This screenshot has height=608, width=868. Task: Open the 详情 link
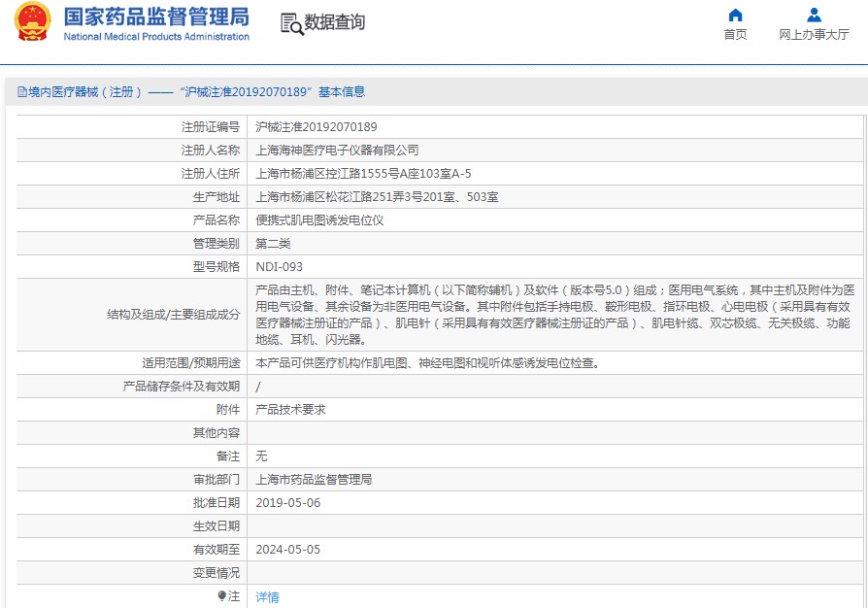pyautogui.click(x=267, y=597)
